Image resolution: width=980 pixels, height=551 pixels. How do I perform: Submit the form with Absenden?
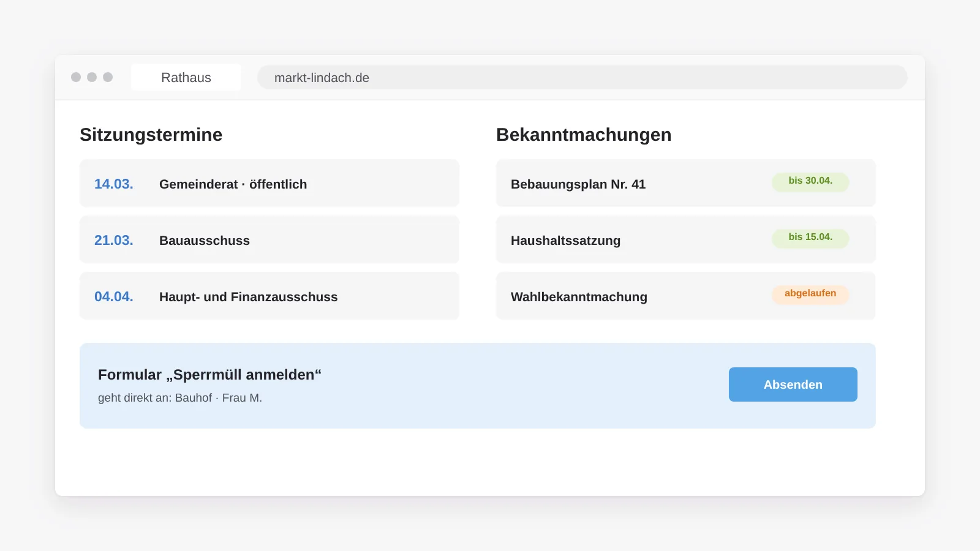coord(793,384)
